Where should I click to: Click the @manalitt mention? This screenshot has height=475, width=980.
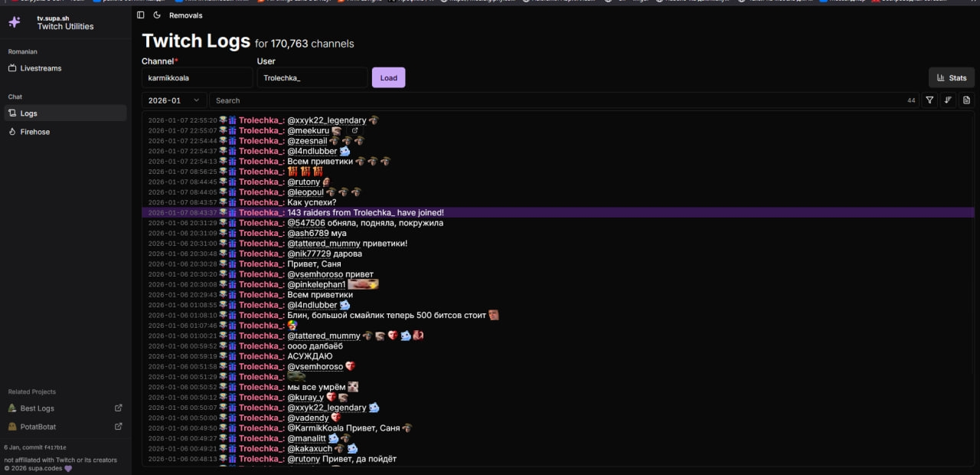click(x=307, y=438)
